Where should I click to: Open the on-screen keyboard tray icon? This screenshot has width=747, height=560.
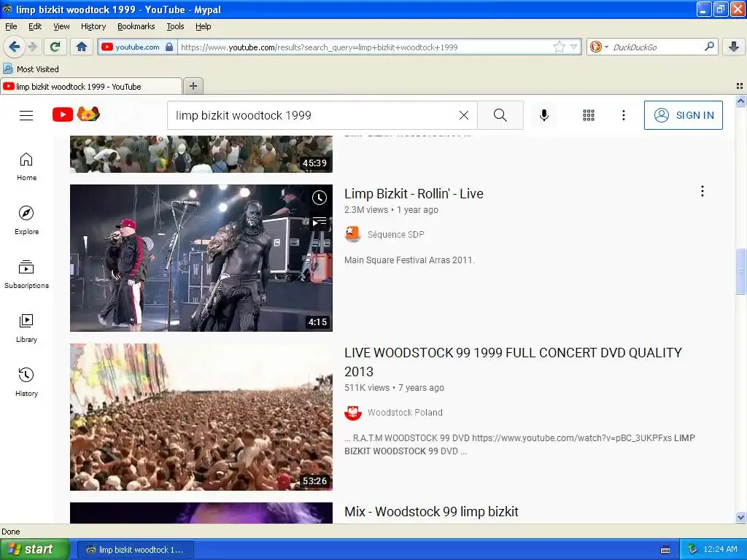(665, 550)
